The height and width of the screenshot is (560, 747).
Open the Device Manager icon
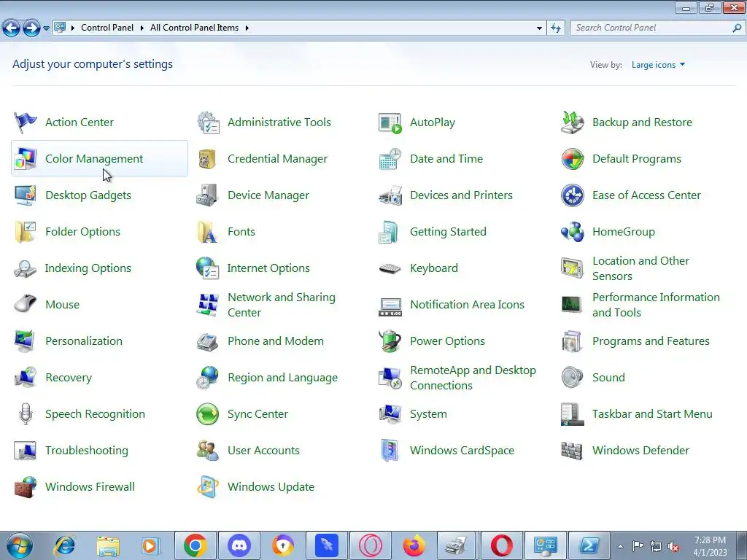tap(207, 195)
